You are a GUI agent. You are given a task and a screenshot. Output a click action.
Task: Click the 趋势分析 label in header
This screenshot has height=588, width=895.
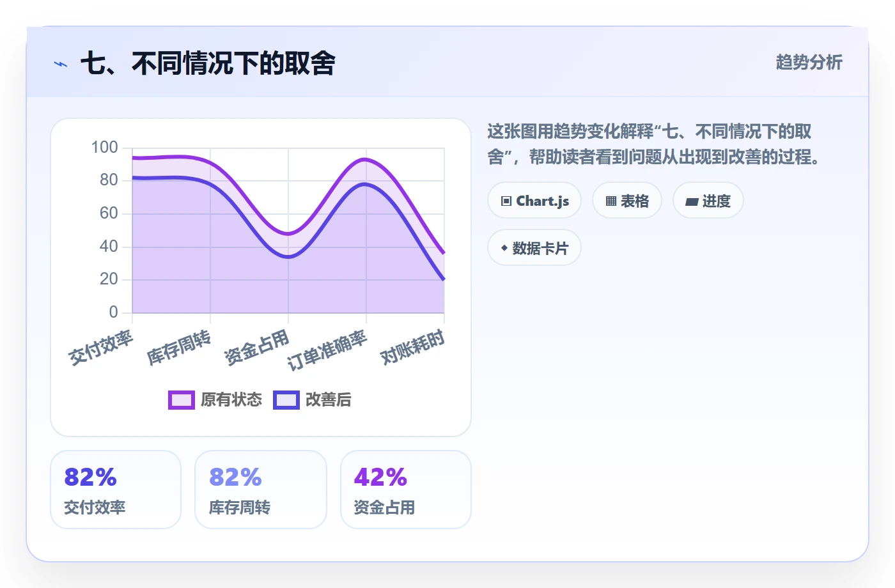pyautogui.click(x=809, y=62)
